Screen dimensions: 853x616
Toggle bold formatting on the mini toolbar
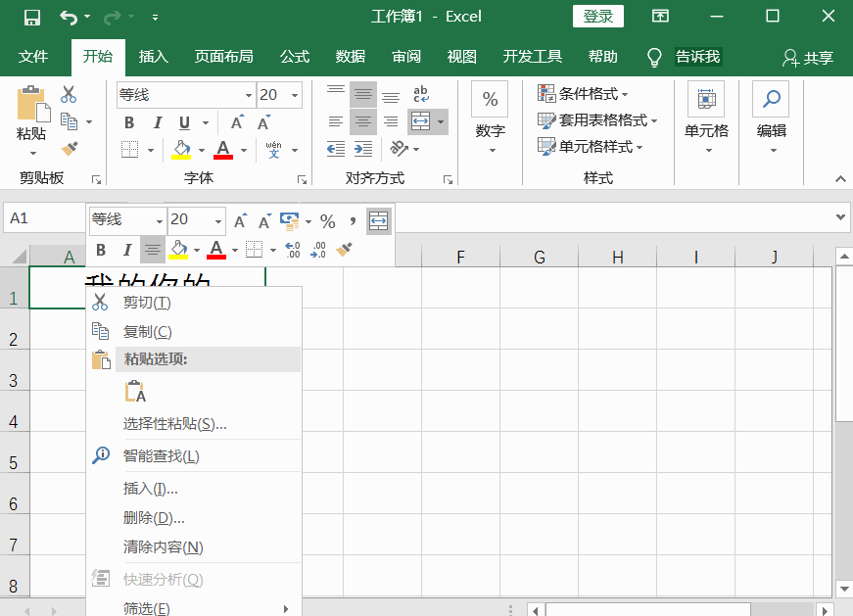click(100, 249)
